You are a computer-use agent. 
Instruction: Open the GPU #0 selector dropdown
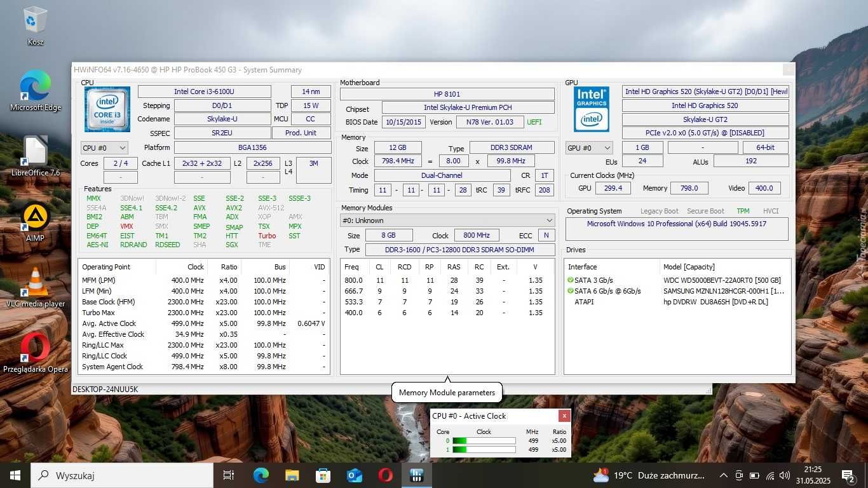(x=589, y=148)
